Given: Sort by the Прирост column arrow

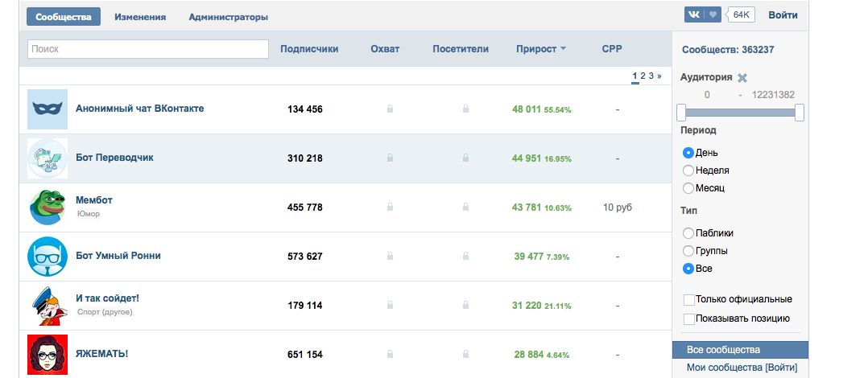Looking at the screenshot, I should pyautogui.click(x=563, y=49).
